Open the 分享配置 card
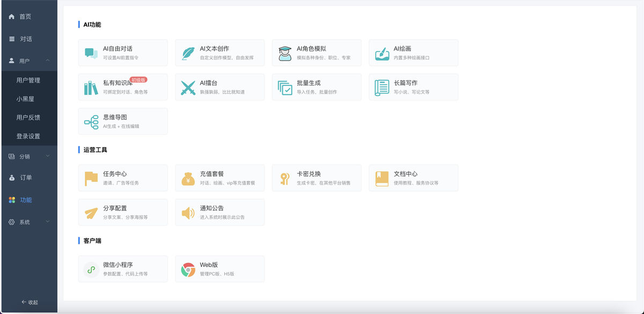The image size is (644, 314). (x=122, y=211)
